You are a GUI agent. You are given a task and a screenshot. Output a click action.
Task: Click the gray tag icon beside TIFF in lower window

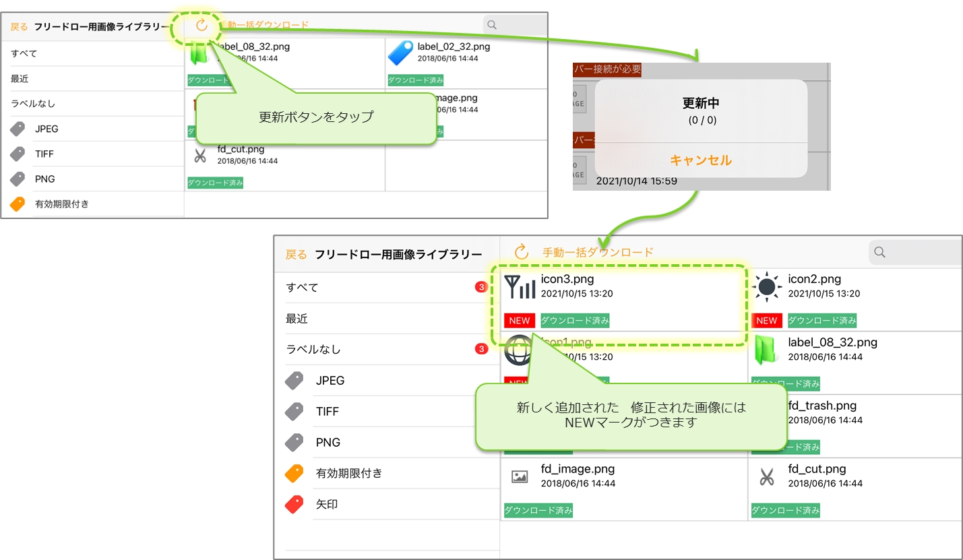coord(294,412)
